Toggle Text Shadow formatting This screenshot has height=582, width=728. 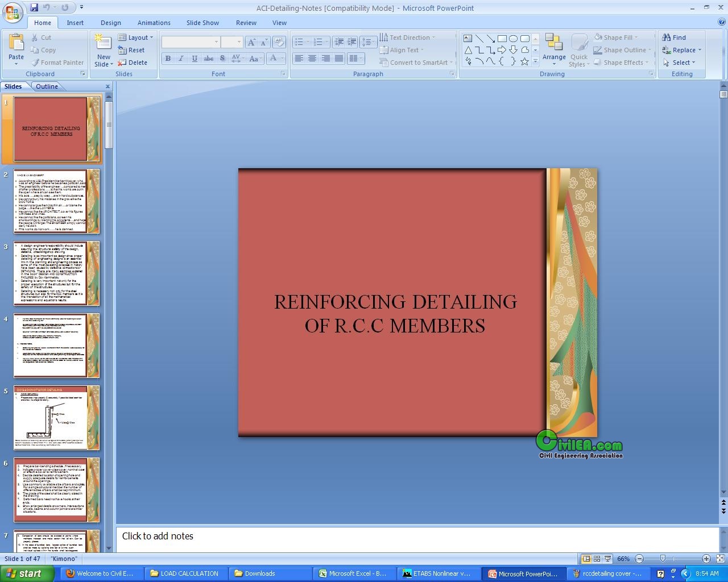pyautogui.click(x=222, y=58)
